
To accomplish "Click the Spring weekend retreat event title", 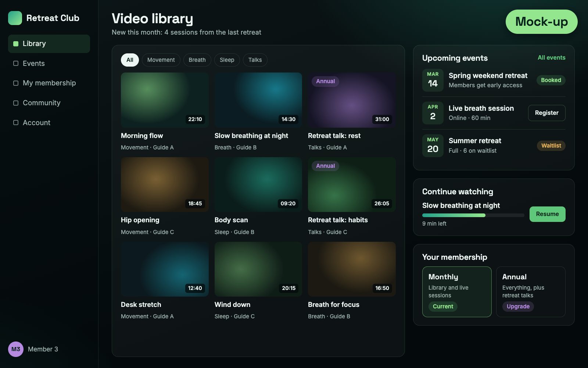I will [488, 76].
